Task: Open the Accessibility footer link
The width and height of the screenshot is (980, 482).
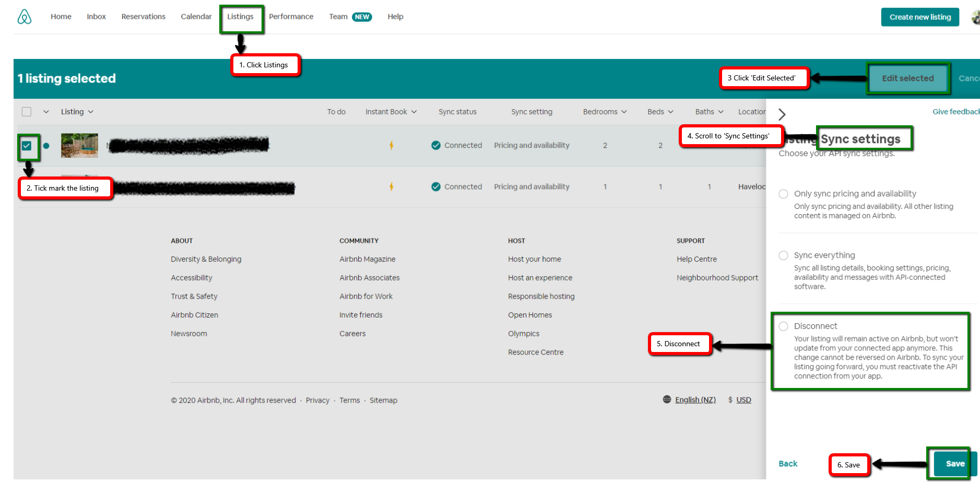Action: [192, 278]
